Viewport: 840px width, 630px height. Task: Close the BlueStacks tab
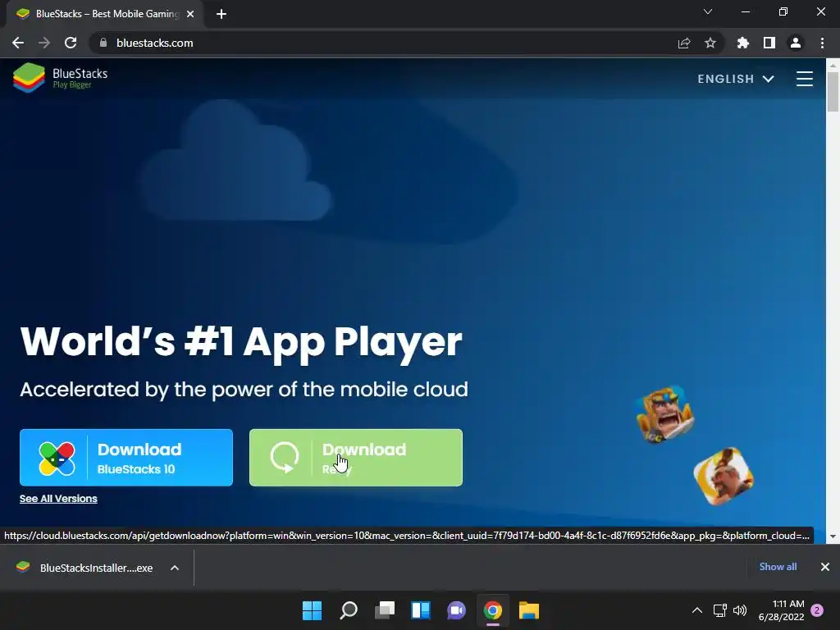coord(190,14)
